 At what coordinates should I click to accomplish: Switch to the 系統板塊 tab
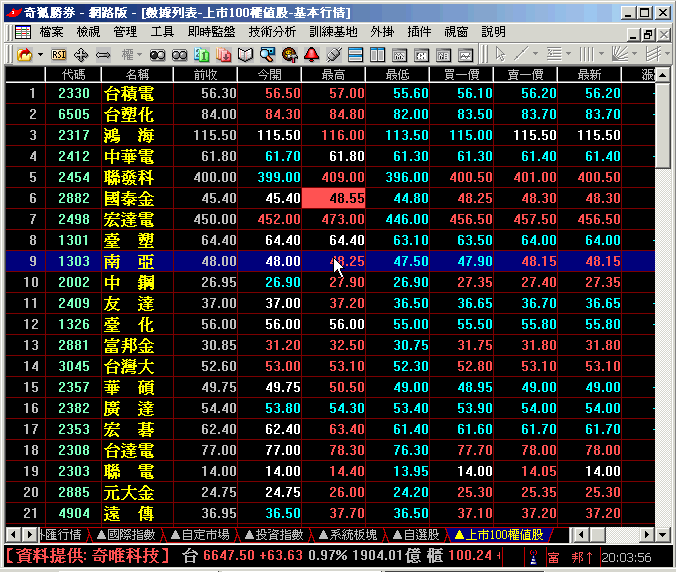348,535
